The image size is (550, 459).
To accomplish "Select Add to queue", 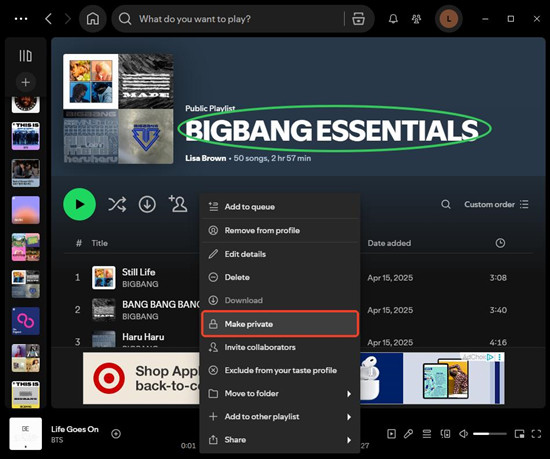I will pos(280,207).
